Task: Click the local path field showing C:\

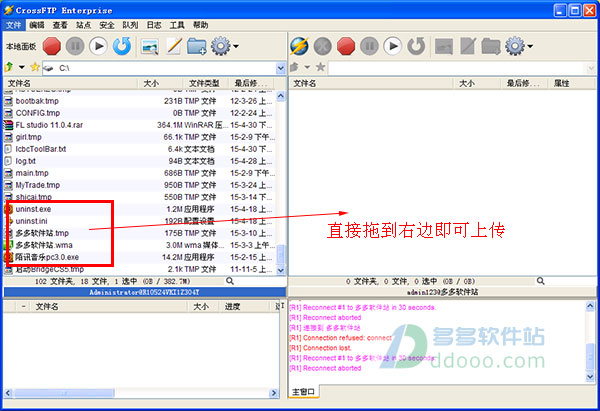Action: (159, 68)
